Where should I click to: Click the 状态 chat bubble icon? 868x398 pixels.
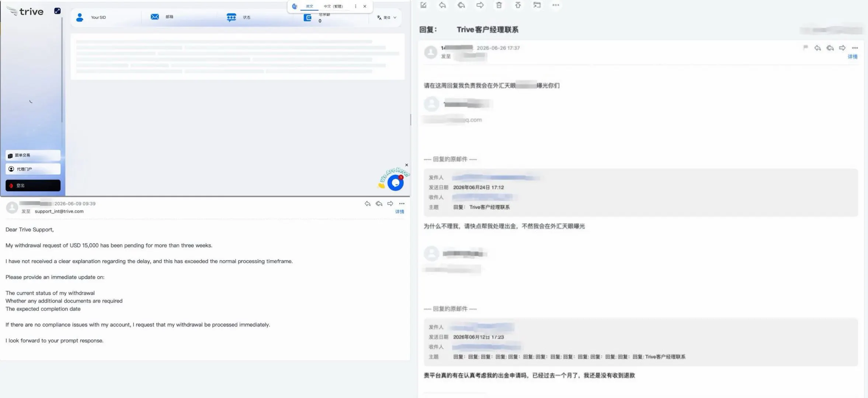[x=231, y=17]
